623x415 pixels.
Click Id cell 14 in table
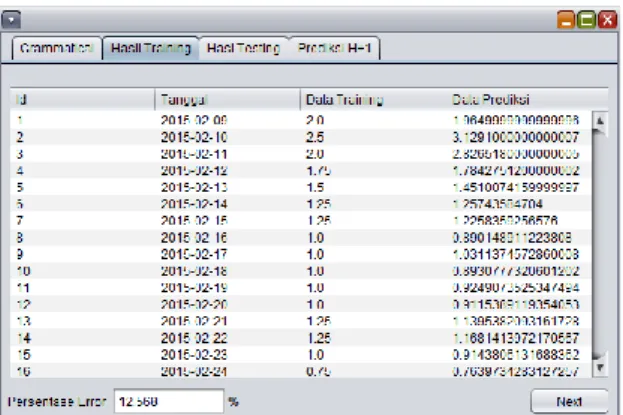tap(24, 338)
